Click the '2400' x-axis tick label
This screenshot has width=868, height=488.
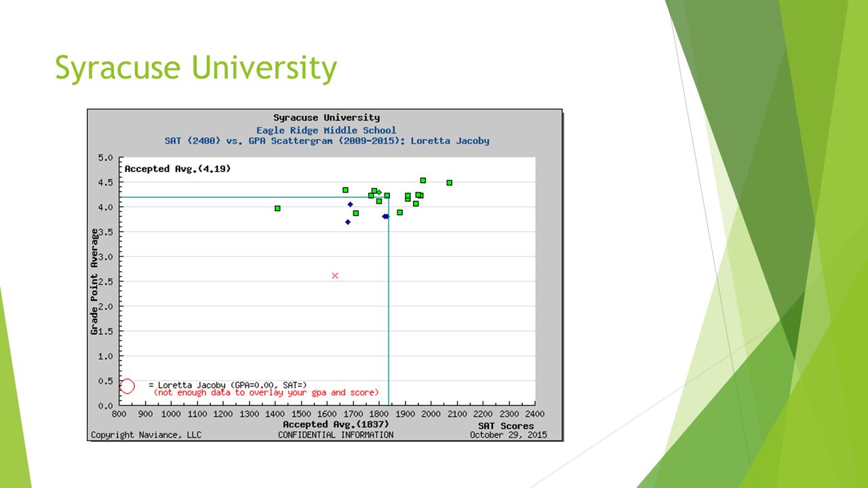[534, 413]
